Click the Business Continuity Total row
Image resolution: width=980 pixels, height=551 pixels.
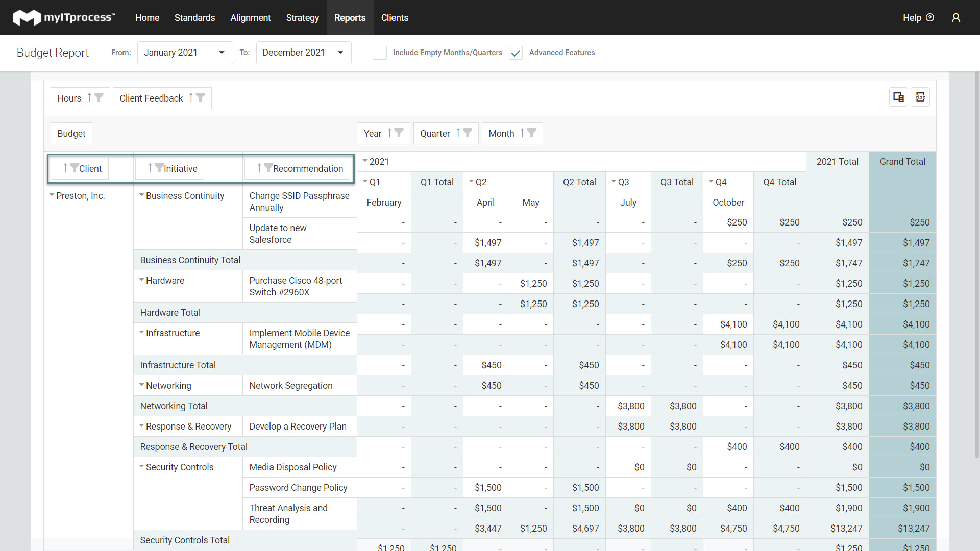point(245,260)
